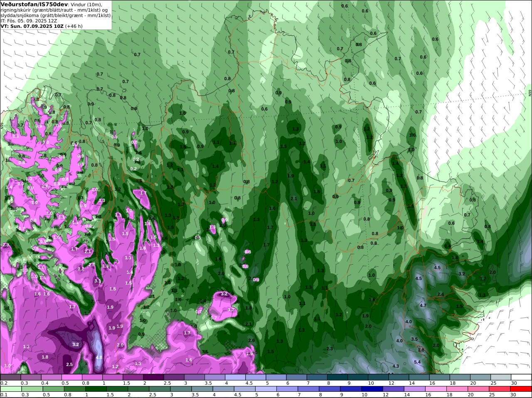Click the initial time 'IT: Fös. 05. 09. 2025 12Z'

click(x=29, y=20)
